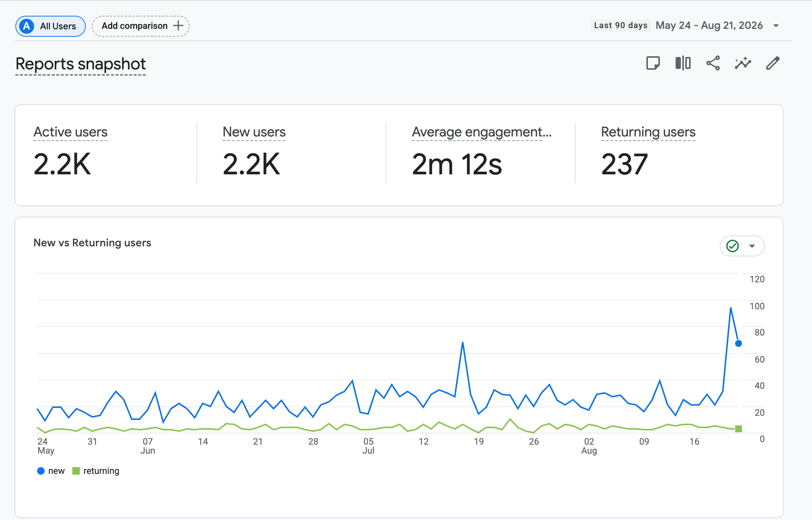Toggle the compare columns icon
This screenshot has width=812, height=520.
tap(683, 63)
